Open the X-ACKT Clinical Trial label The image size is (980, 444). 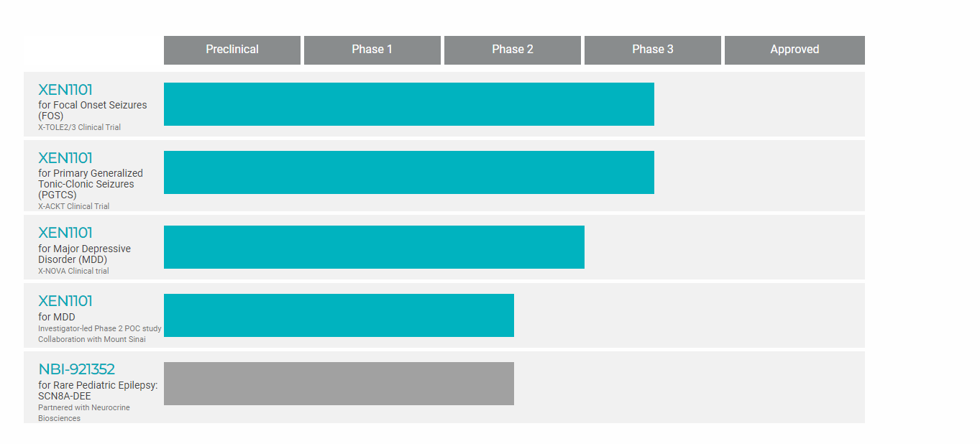73,206
